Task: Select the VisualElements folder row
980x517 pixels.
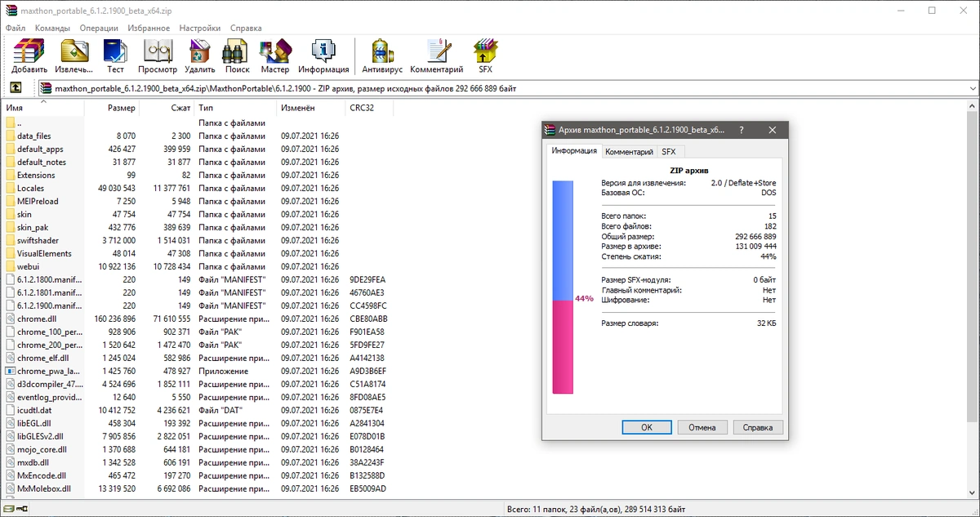Action: [196, 253]
